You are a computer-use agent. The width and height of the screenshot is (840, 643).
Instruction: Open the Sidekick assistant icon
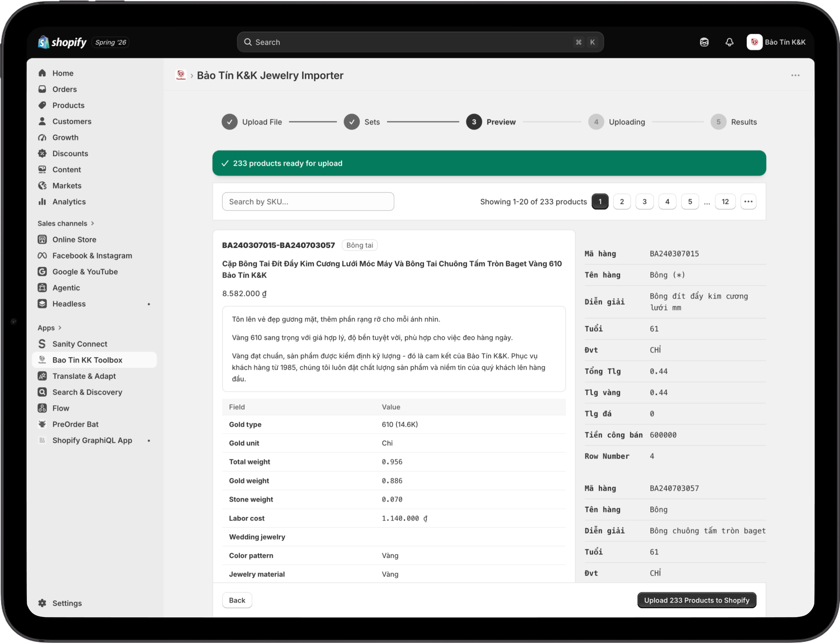[704, 42]
